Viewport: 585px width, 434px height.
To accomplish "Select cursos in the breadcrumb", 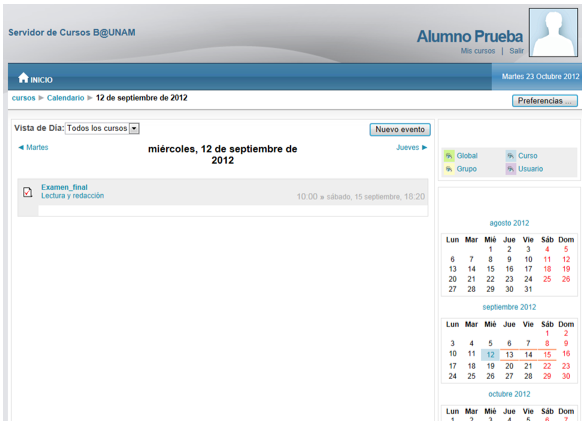I will click(x=24, y=98).
